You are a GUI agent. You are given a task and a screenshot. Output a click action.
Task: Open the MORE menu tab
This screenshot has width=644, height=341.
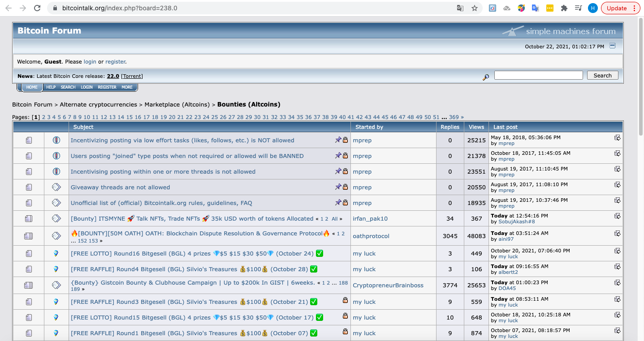coord(127,87)
